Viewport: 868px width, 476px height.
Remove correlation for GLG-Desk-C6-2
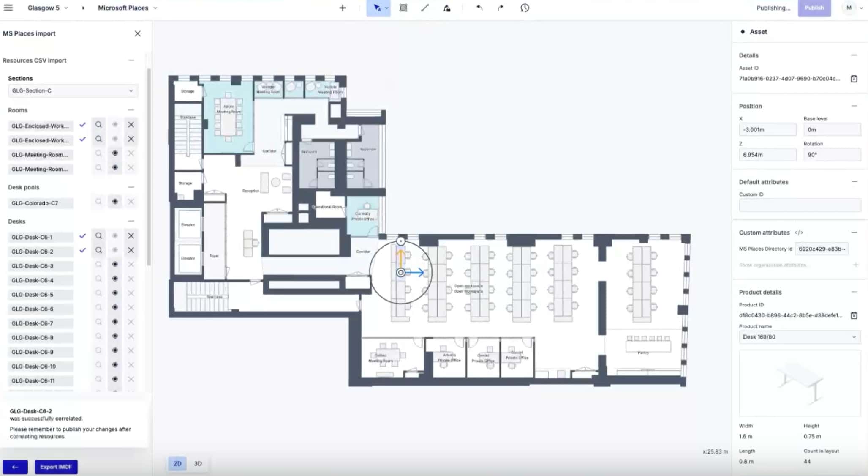tap(131, 250)
